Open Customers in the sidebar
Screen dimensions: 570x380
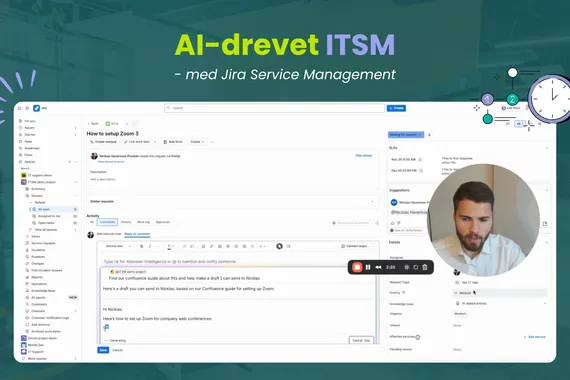[39, 304]
